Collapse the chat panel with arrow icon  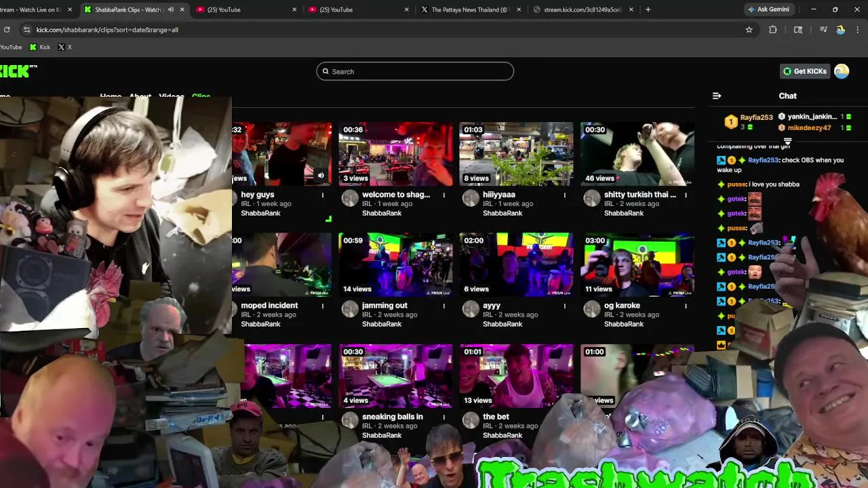tap(717, 96)
